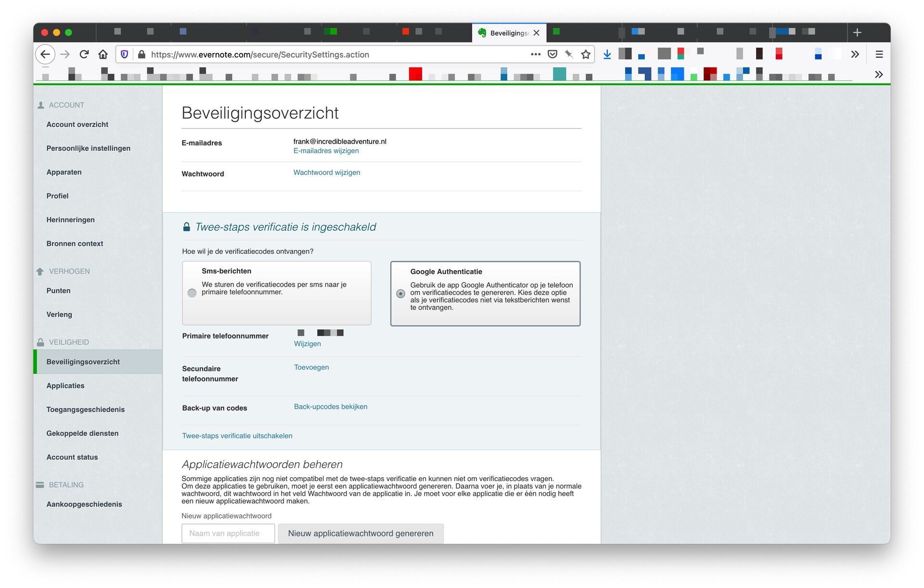Select the Beveiligingsoverzicht Evernote tab
This screenshot has height=588, width=924.
[x=509, y=33]
